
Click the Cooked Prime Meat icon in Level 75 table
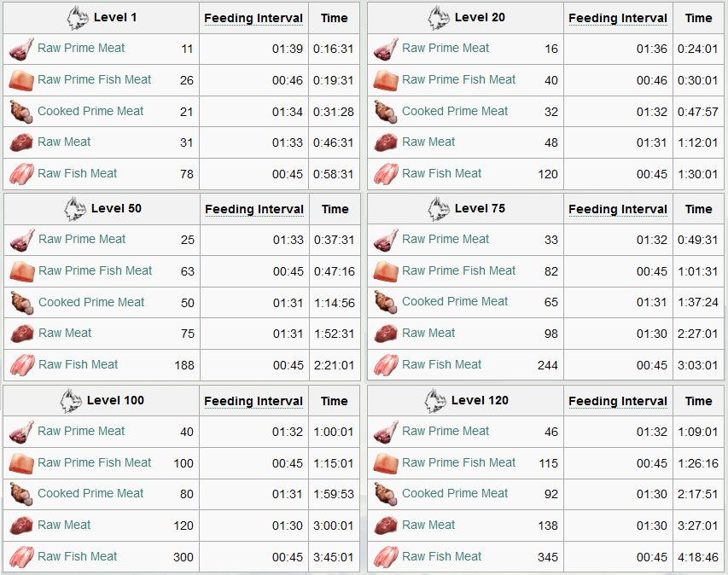pyautogui.click(x=386, y=303)
